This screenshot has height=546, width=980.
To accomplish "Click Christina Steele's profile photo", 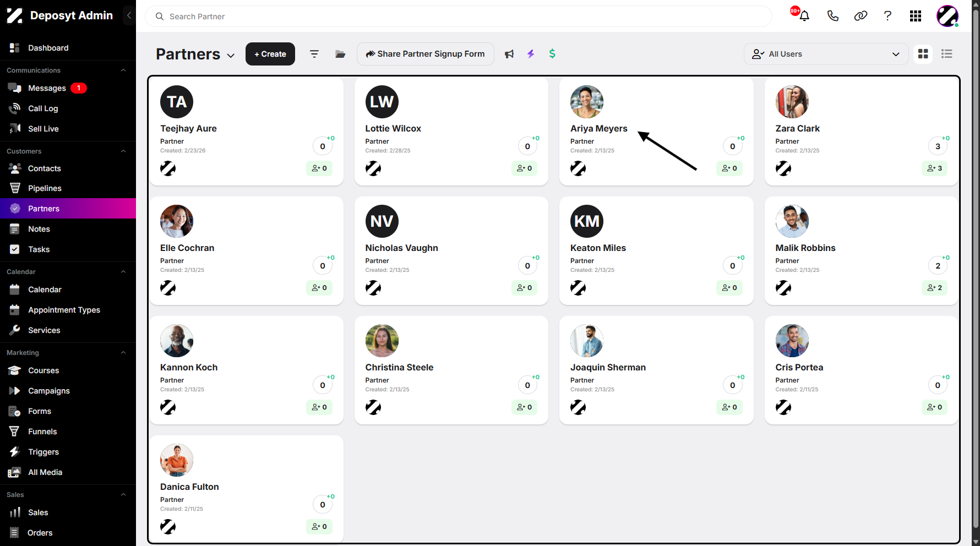I will tap(382, 341).
